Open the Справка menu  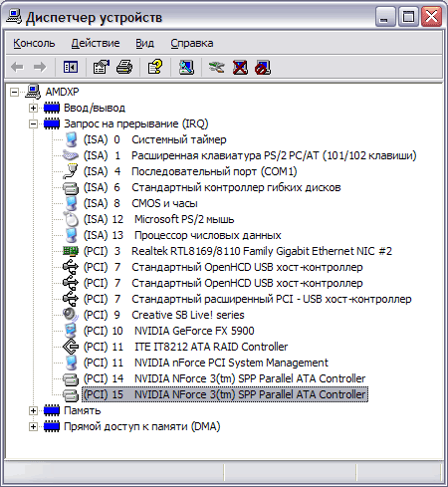(x=192, y=43)
